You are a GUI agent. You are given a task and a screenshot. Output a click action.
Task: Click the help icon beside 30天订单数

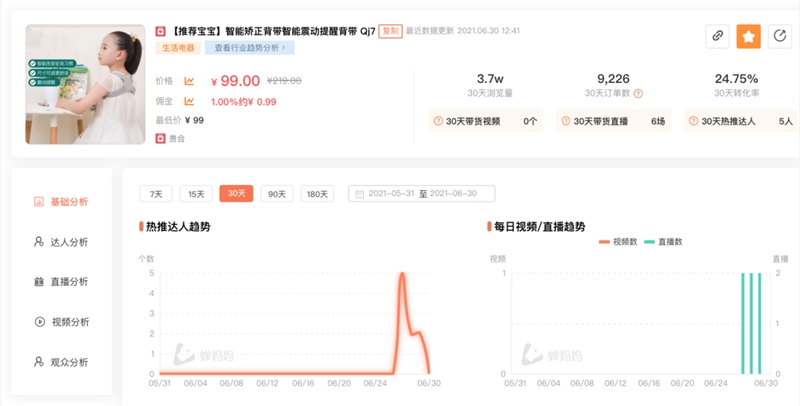638,94
